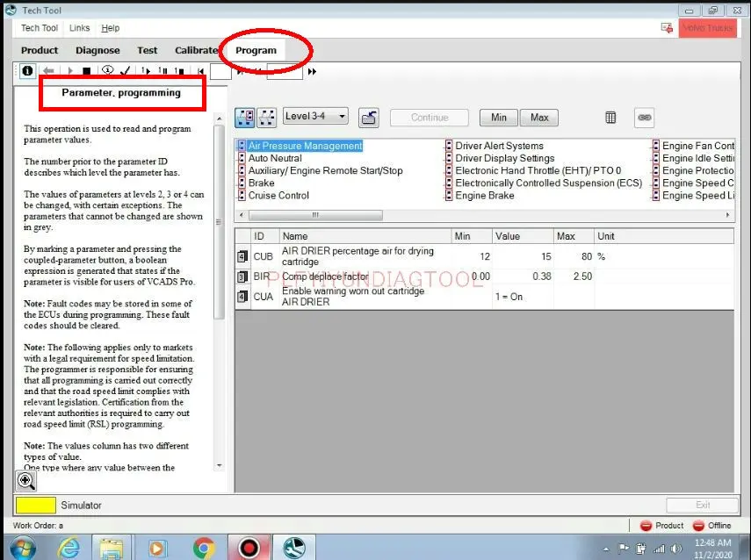Click the zoom magnifier icon in help panel

coord(26,480)
